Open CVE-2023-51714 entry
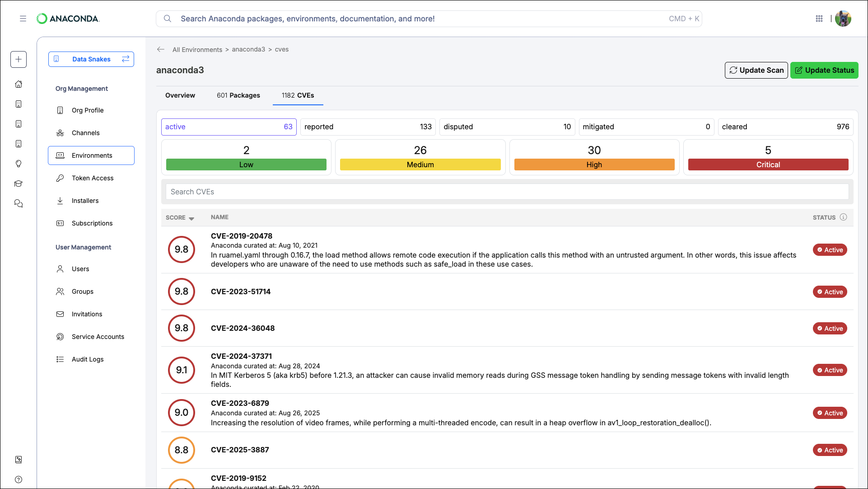This screenshot has height=489, width=868. 241,292
